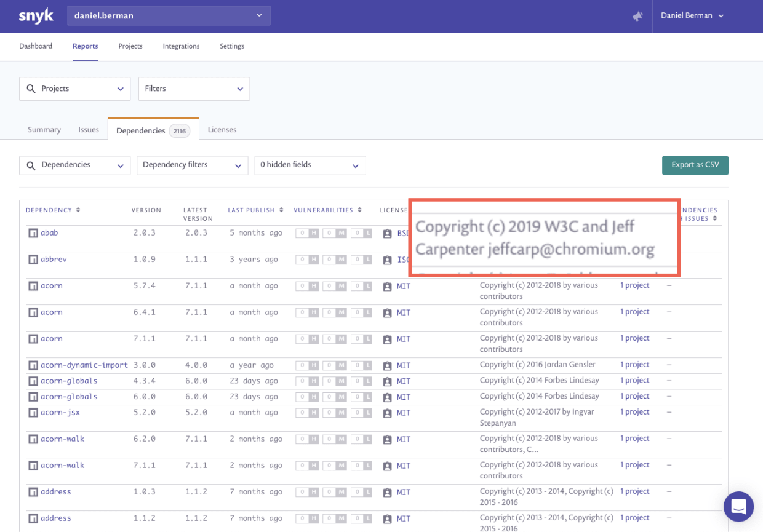
Task: Sort by Last Publish column arrows
Action: click(281, 210)
